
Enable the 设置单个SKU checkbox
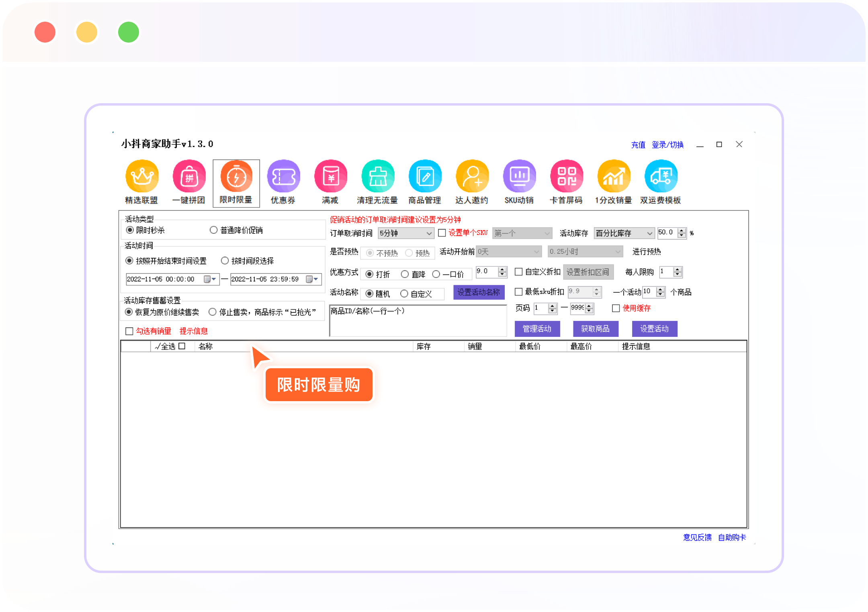coord(442,233)
